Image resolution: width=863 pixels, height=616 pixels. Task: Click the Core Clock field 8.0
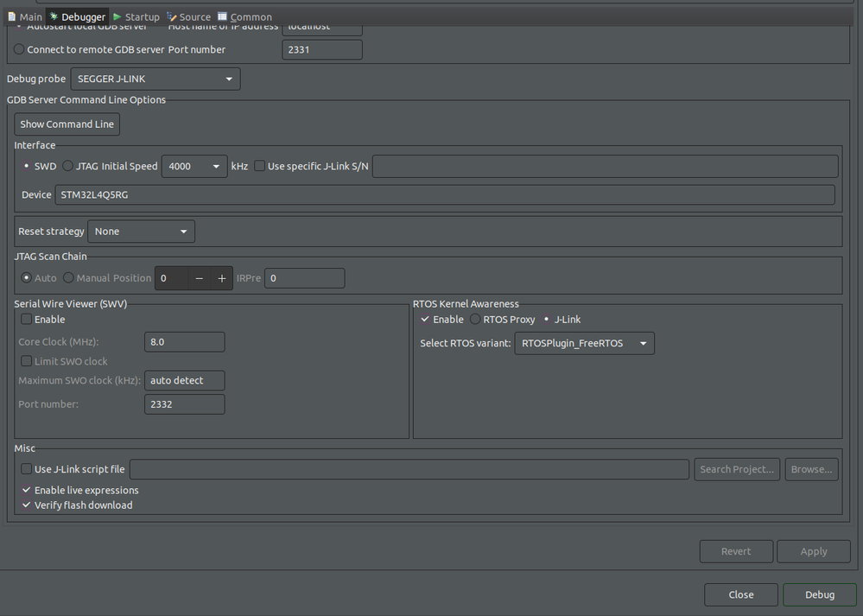[x=184, y=342]
